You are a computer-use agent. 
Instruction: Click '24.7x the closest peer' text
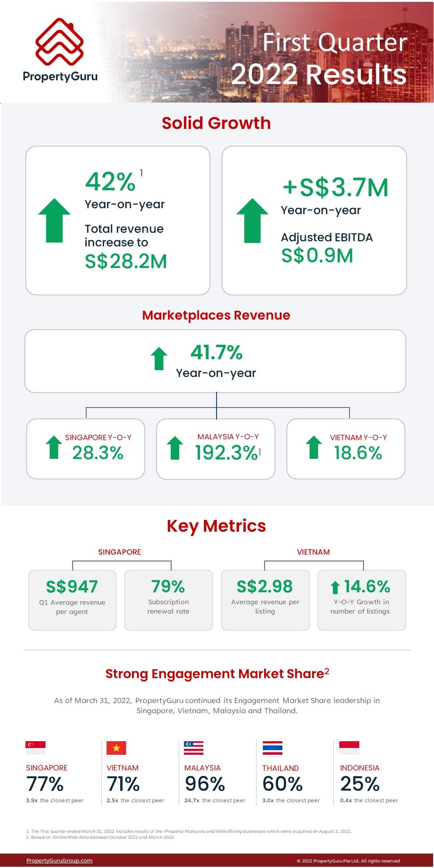point(215,800)
